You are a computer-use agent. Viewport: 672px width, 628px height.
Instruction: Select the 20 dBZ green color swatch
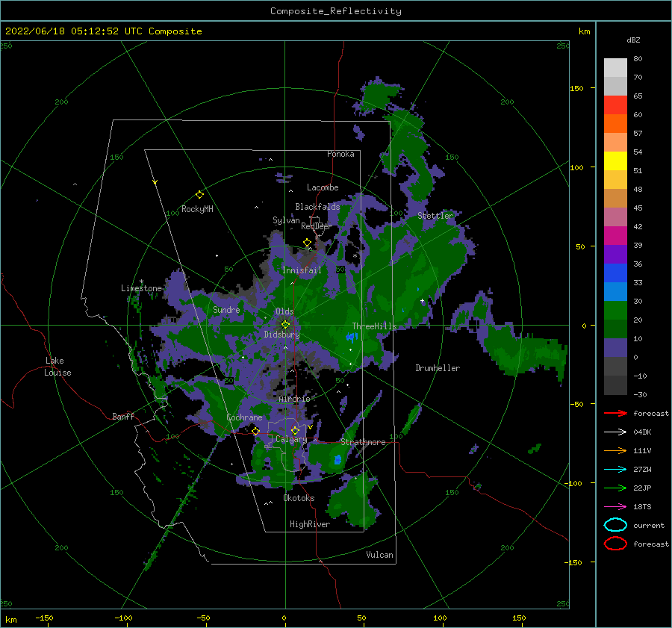click(x=615, y=329)
